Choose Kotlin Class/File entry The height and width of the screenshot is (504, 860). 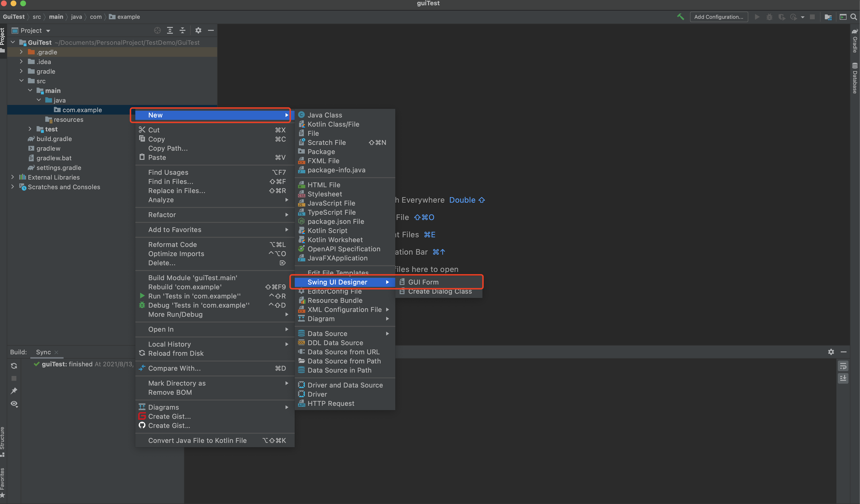pyautogui.click(x=345, y=124)
